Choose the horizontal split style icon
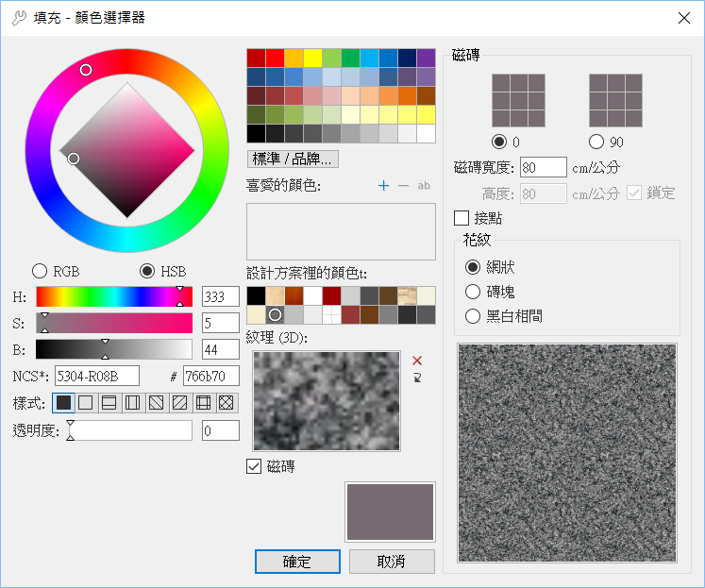 point(109,403)
